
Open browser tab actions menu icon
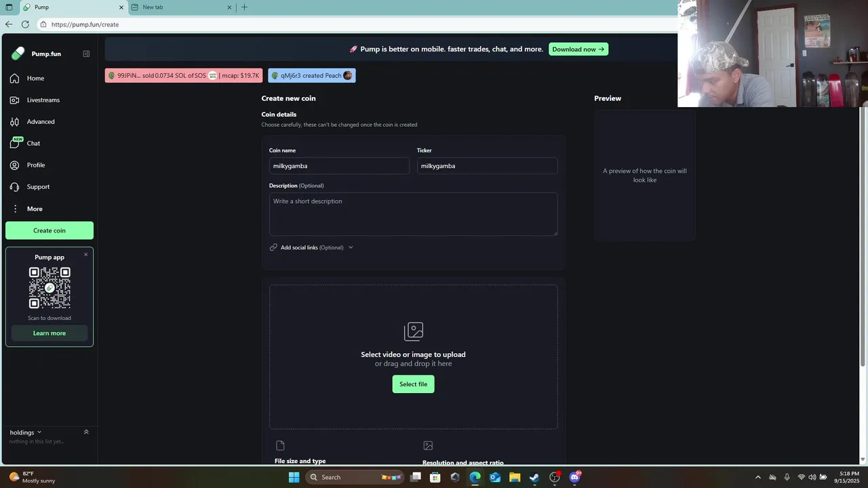pos(9,7)
